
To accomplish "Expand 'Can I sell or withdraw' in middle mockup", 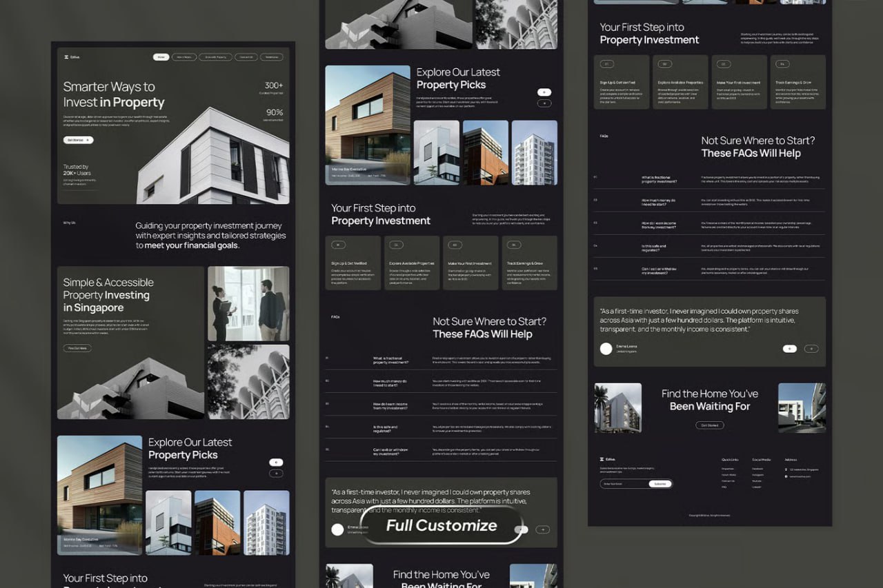I will point(441,451).
